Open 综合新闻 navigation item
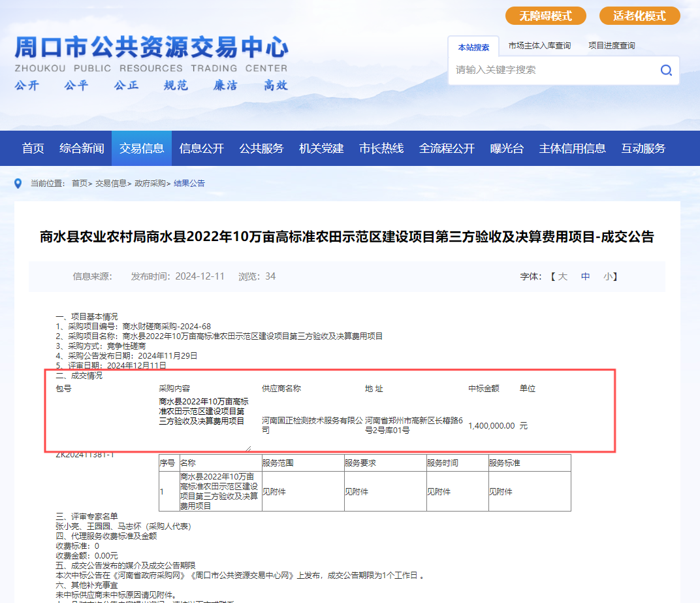700x603 pixels. 82,148
